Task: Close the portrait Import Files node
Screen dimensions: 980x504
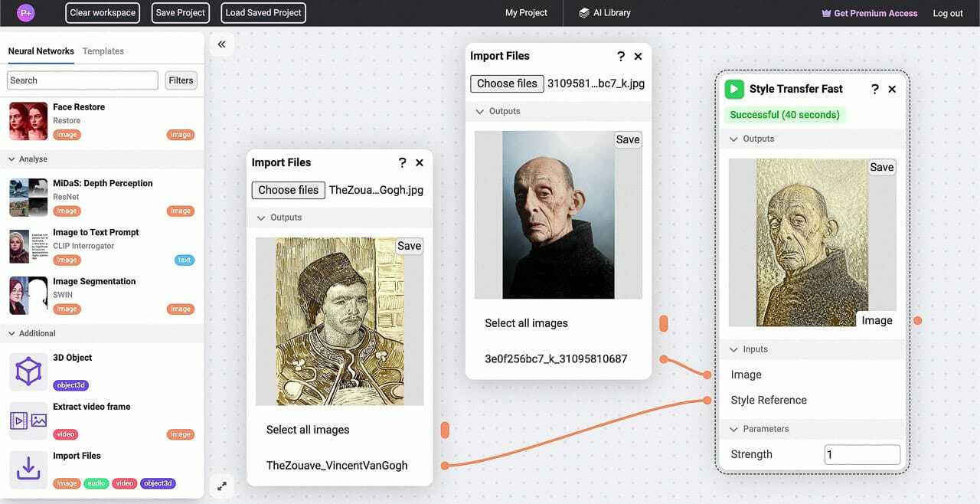Action: coord(638,56)
